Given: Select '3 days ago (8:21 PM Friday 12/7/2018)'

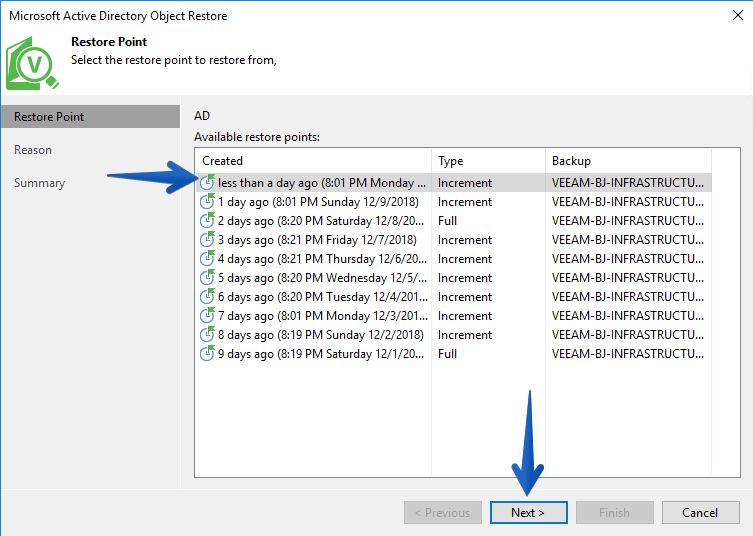Looking at the screenshot, I should pos(317,240).
